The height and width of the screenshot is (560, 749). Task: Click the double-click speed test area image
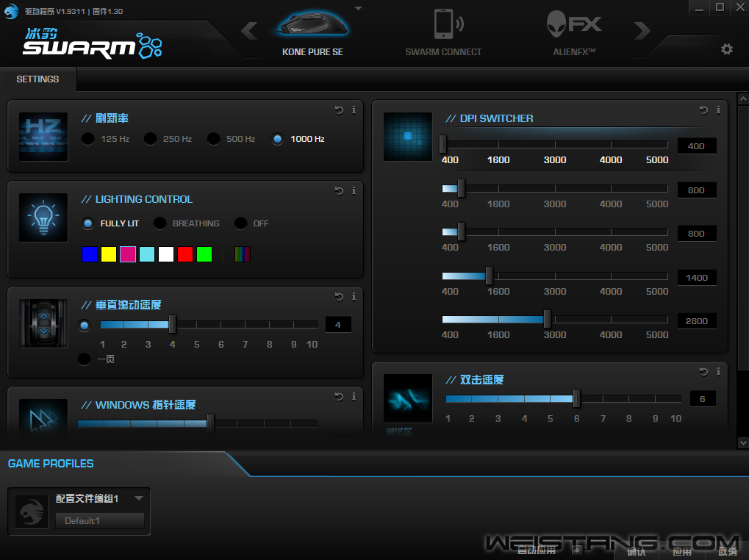408,398
